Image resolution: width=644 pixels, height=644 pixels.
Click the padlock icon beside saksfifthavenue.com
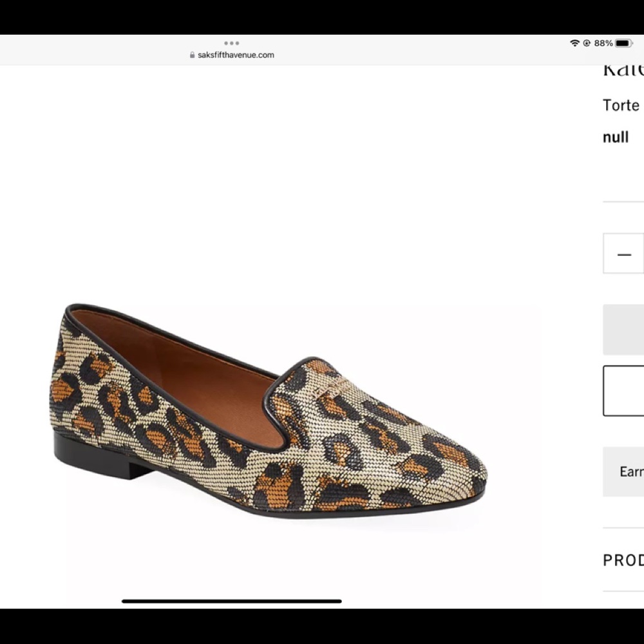click(192, 55)
